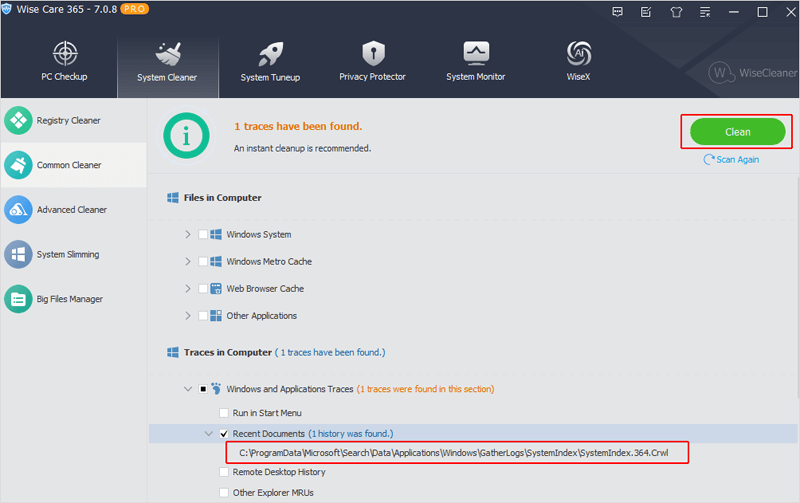
Task: Open the PC Checkup tab
Action: [x=64, y=62]
